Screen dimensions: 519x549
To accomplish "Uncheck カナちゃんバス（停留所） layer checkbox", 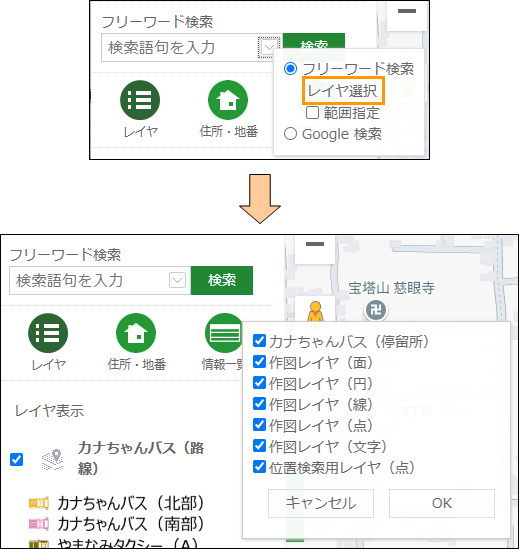I will (x=259, y=340).
